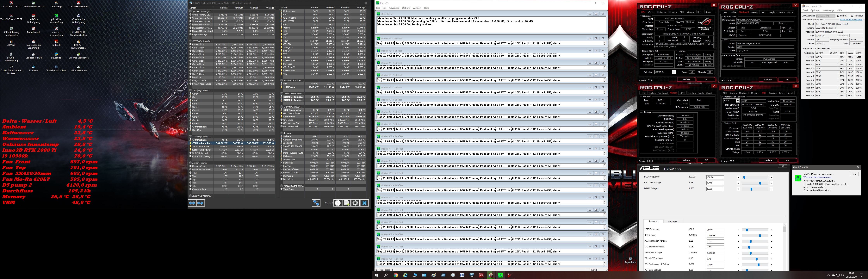Click OK in the CPU-Z Mainboard window

(787, 80)
